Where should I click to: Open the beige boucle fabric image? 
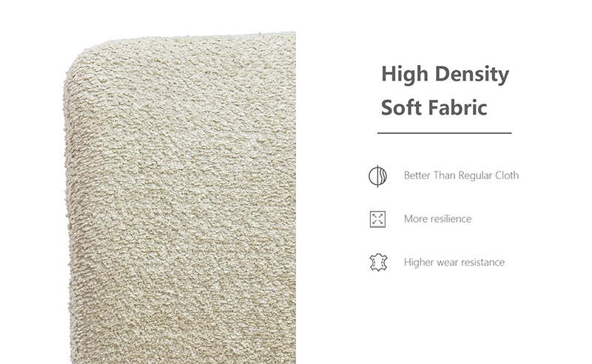click(180, 198)
